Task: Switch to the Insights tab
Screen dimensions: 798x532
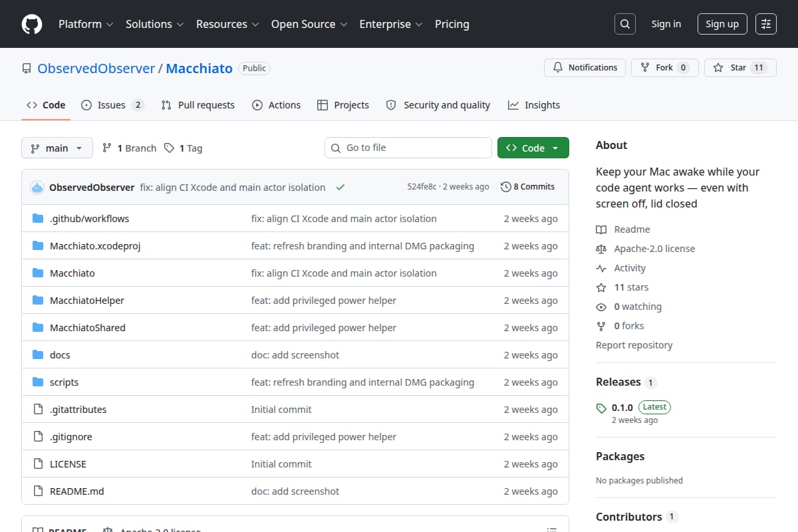Action: pos(534,105)
